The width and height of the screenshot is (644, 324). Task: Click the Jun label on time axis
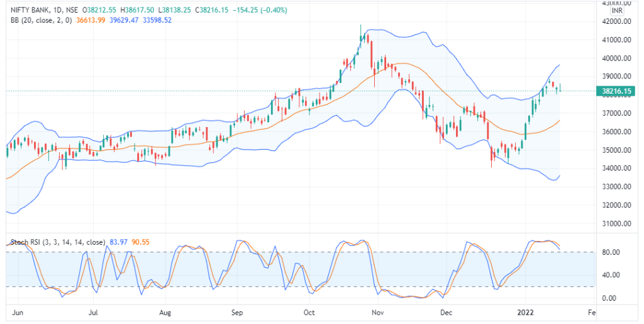click(18, 313)
